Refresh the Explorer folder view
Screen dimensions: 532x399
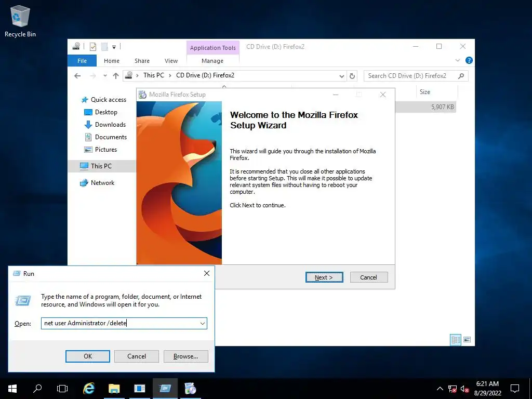(352, 76)
